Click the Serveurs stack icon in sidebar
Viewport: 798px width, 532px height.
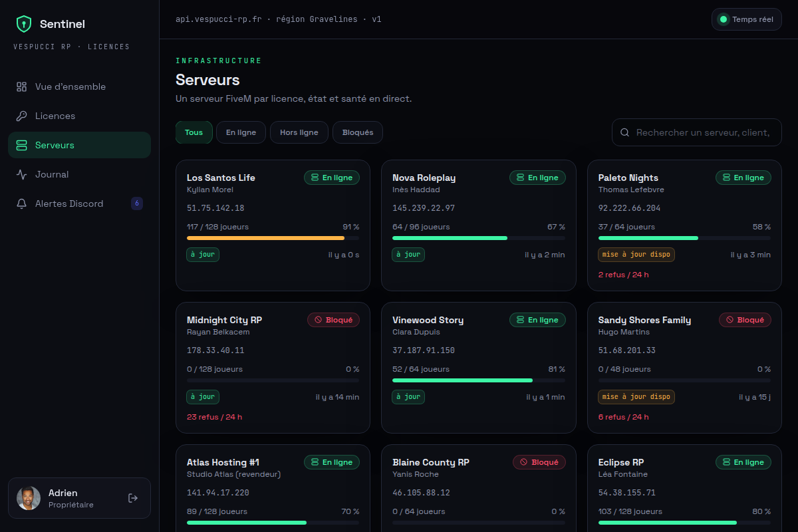click(22, 145)
